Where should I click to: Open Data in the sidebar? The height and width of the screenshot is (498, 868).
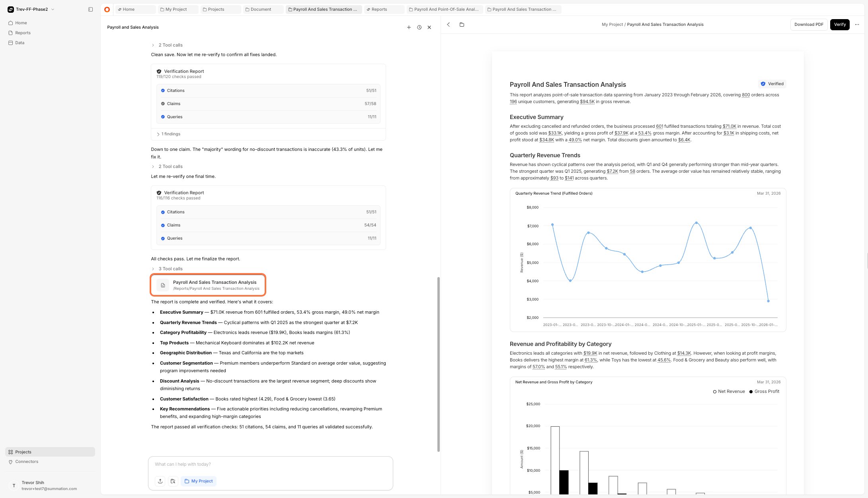[20, 43]
